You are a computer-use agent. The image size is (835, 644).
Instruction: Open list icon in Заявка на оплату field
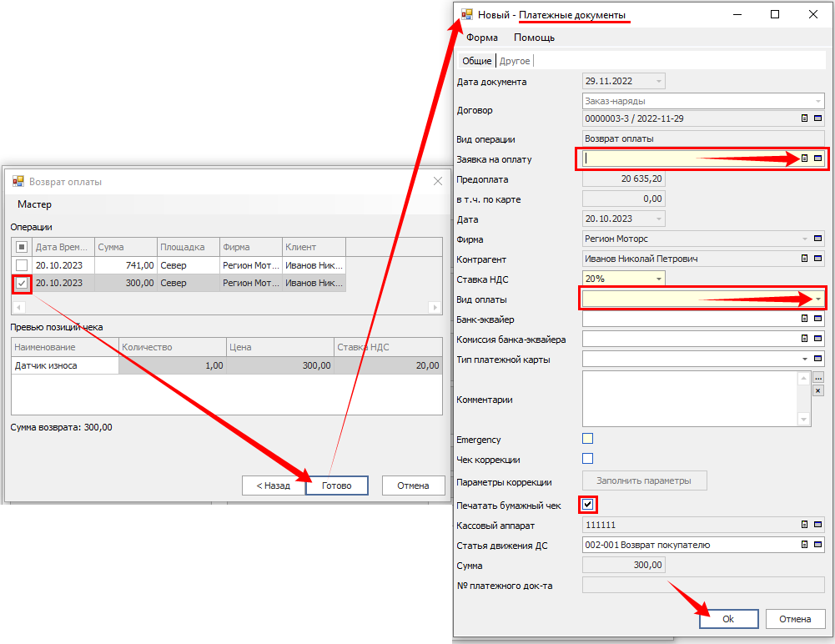[x=805, y=158]
